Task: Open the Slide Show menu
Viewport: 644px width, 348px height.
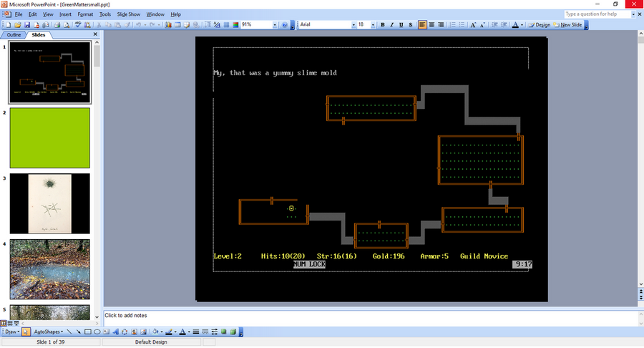Action: click(x=128, y=14)
